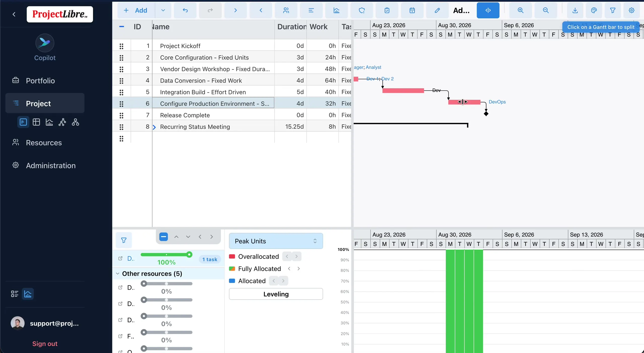Click the text lines toolbar icon
The width and height of the screenshot is (644, 353).
click(x=311, y=10)
